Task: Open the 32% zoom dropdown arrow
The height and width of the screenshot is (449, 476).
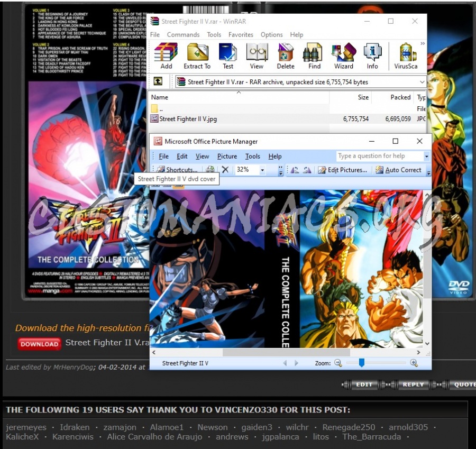Action: click(262, 170)
